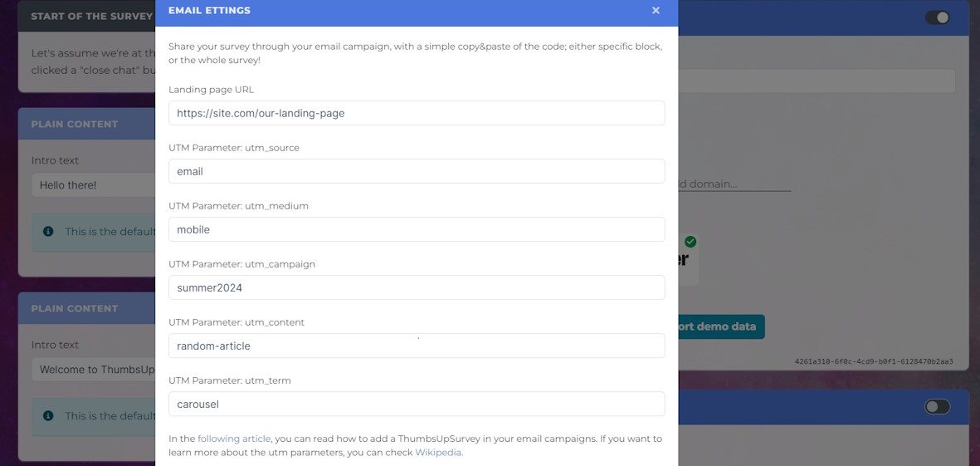Open the Wikipedia link

click(x=438, y=452)
